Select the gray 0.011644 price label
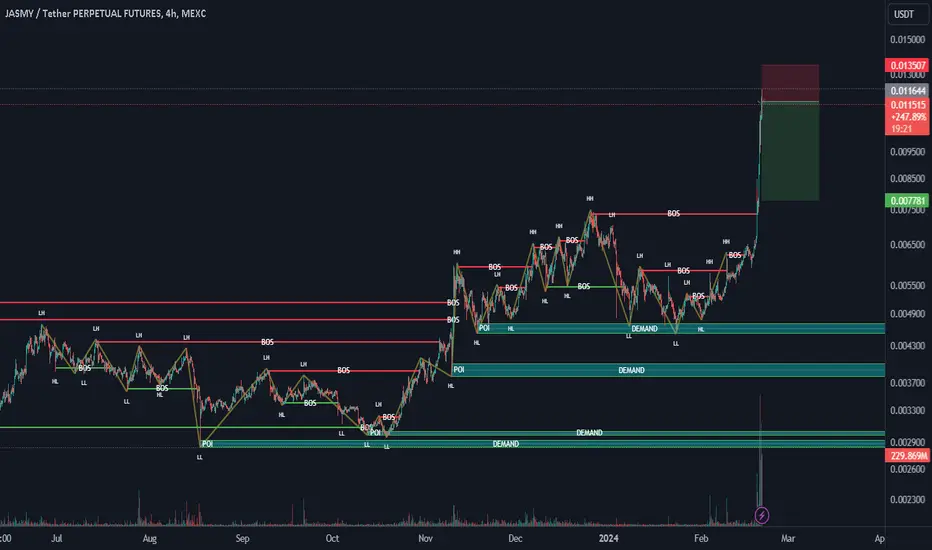The height and width of the screenshot is (550, 932). 907,90
